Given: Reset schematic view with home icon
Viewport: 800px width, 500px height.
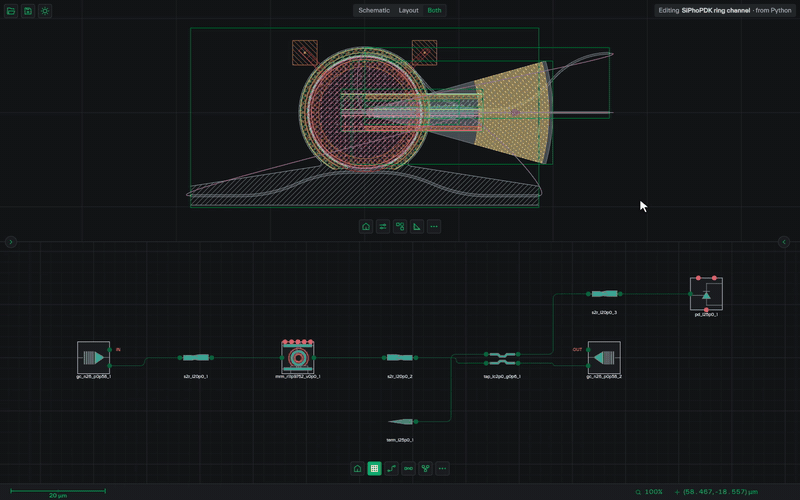Looking at the screenshot, I should pyautogui.click(x=357, y=468).
